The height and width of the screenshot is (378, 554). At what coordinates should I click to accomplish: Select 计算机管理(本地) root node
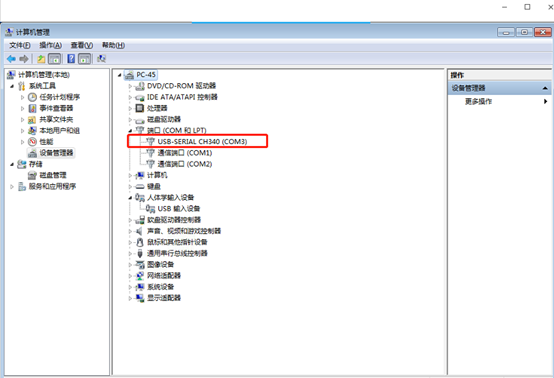44,75
